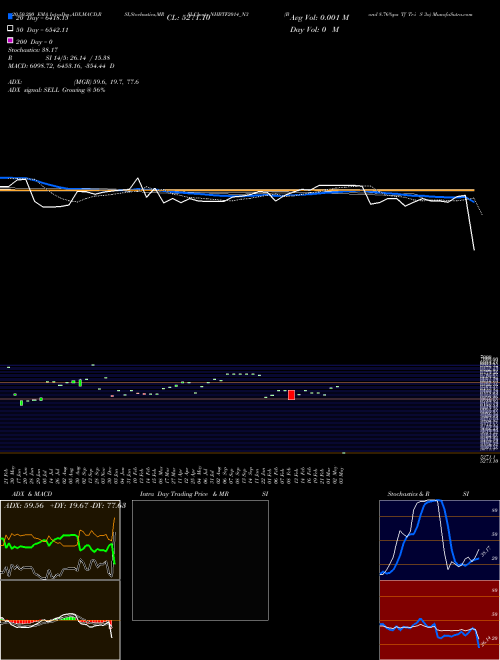Open the blue Stochastics chart panel
500x660 pixels.
click(439, 540)
